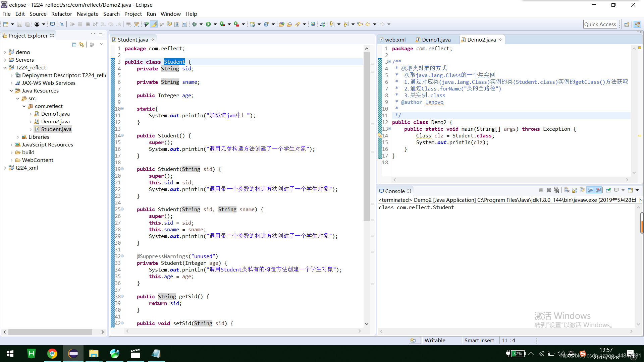Screen dimensions: 644x362
Task: Expand the Libraries node
Action: point(18,137)
